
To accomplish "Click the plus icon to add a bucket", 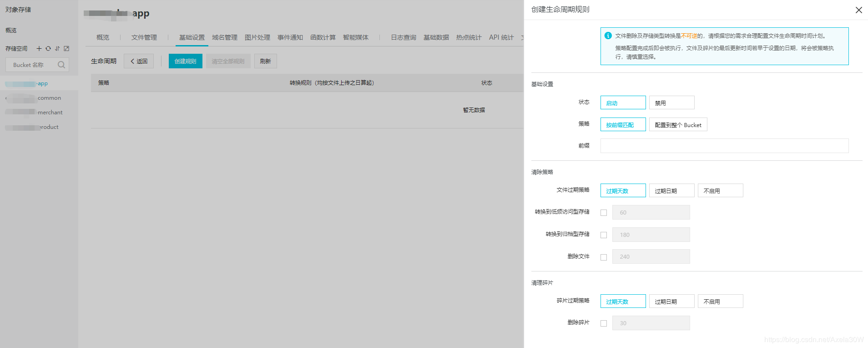I will [x=39, y=48].
